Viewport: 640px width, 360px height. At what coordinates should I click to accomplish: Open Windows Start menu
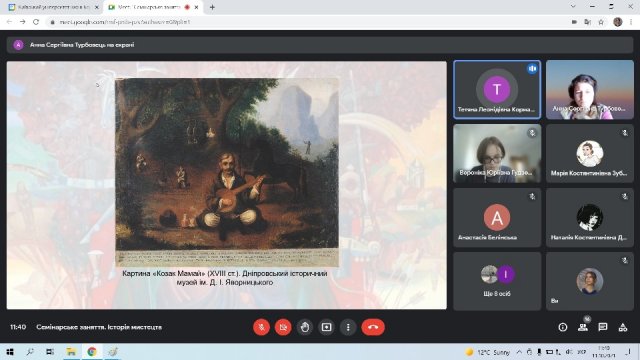coord(10,352)
